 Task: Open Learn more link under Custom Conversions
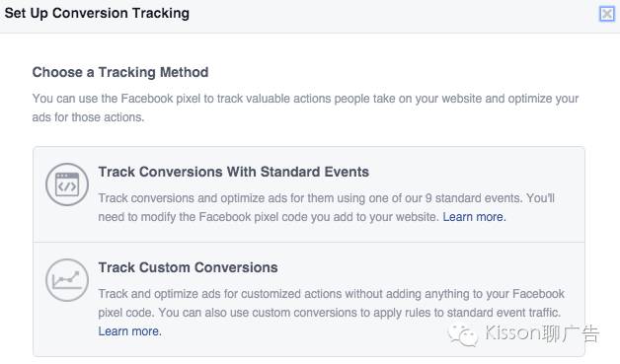[x=129, y=331]
